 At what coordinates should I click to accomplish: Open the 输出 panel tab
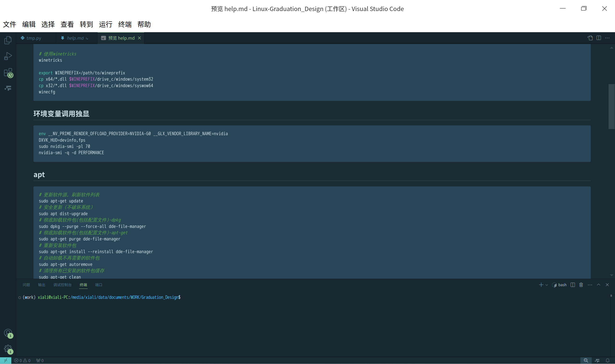tap(42, 285)
